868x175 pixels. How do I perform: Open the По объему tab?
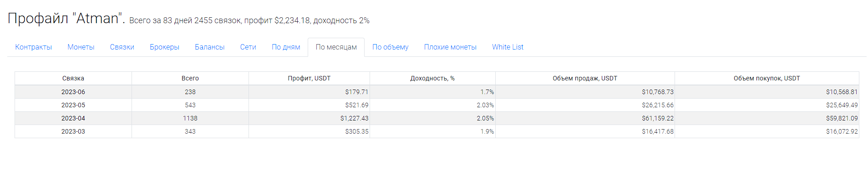391,47
